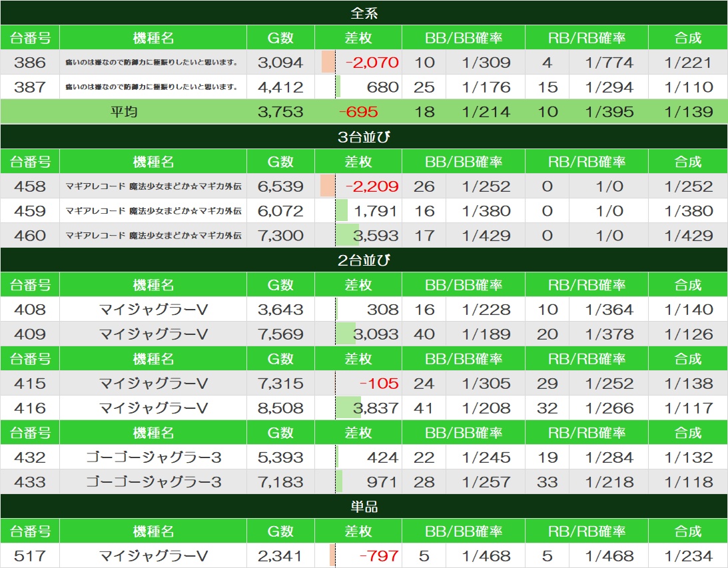Image resolution: width=728 pixels, height=568 pixels.
Task: Select machine number 517
Action: [30, 555]
